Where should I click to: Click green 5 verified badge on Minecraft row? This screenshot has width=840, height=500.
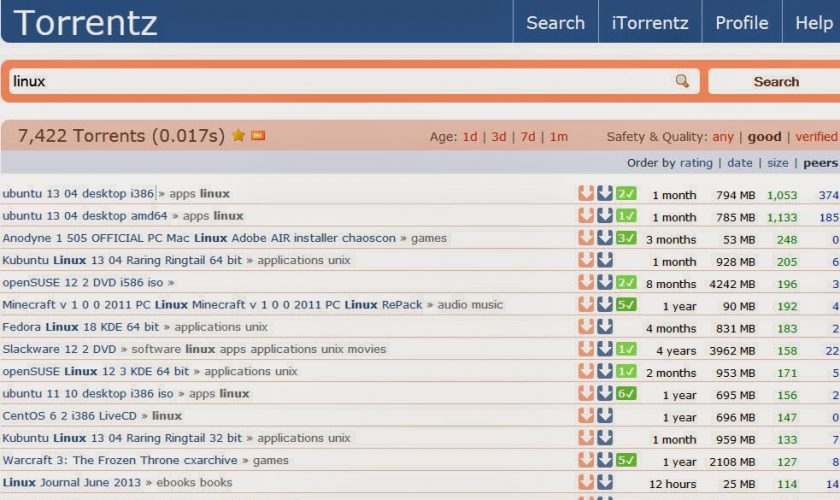626,305
